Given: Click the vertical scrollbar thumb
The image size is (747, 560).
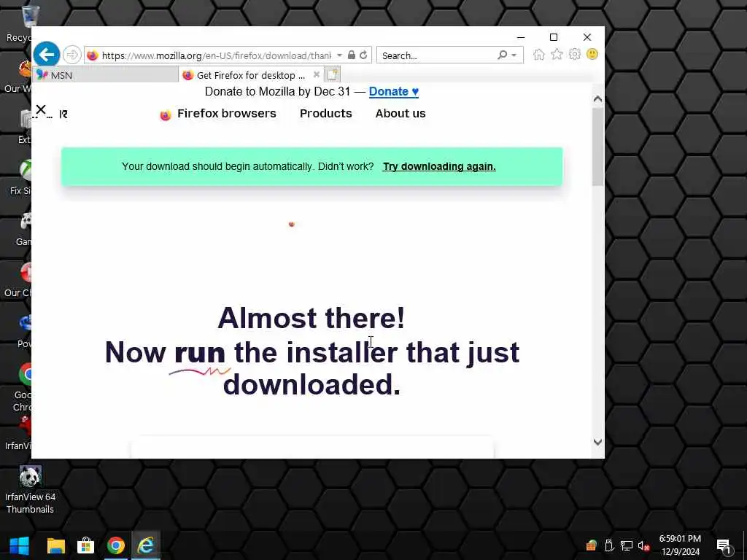Looking at the screenshot, I should click(x=597, y=146).
